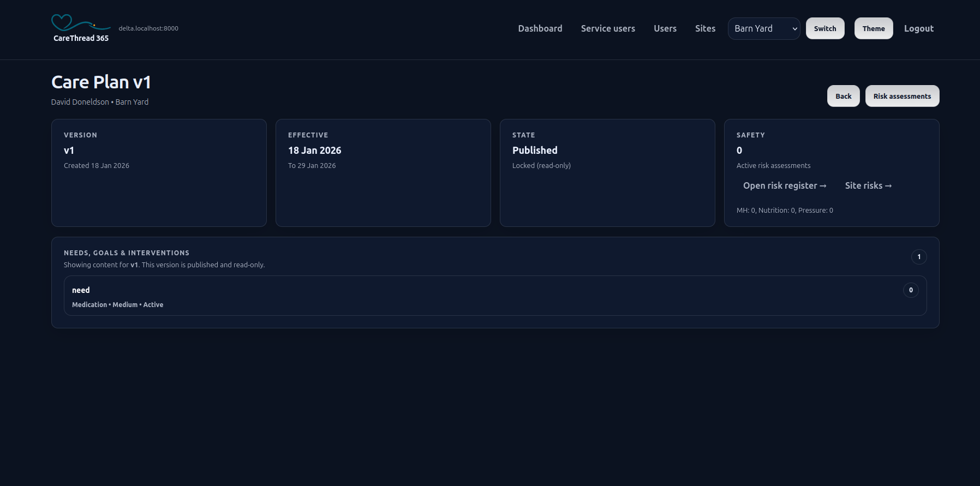This screenshot has height=486, width=980.
Task: Open Risk assessments
Action: point(902,96)
